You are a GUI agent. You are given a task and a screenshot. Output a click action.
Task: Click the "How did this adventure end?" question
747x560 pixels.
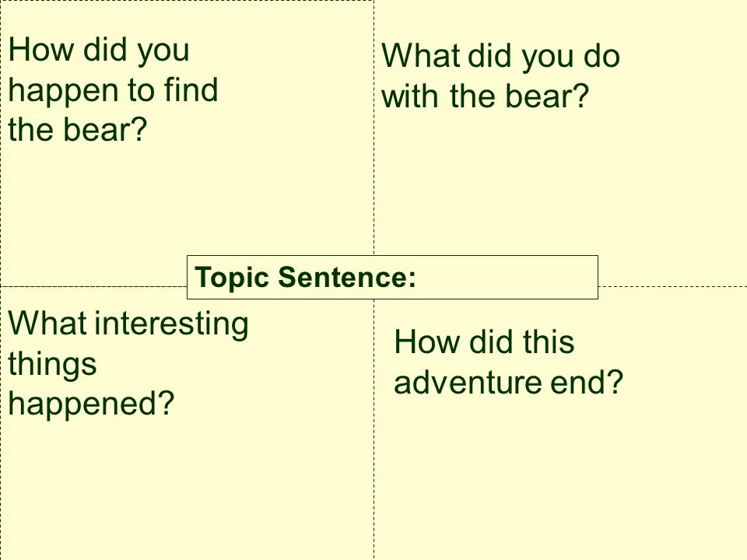[x=508, y=362]
